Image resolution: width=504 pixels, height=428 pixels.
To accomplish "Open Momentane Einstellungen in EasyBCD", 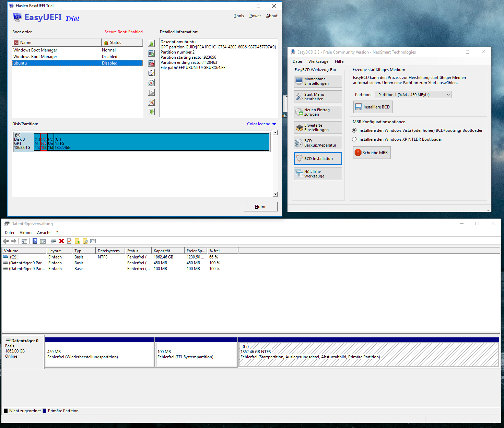I will click(318, 81).
